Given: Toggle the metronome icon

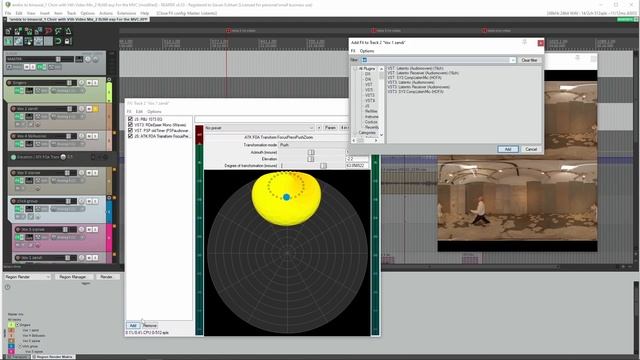Looking at the screenshot, I should click(68, 31).
